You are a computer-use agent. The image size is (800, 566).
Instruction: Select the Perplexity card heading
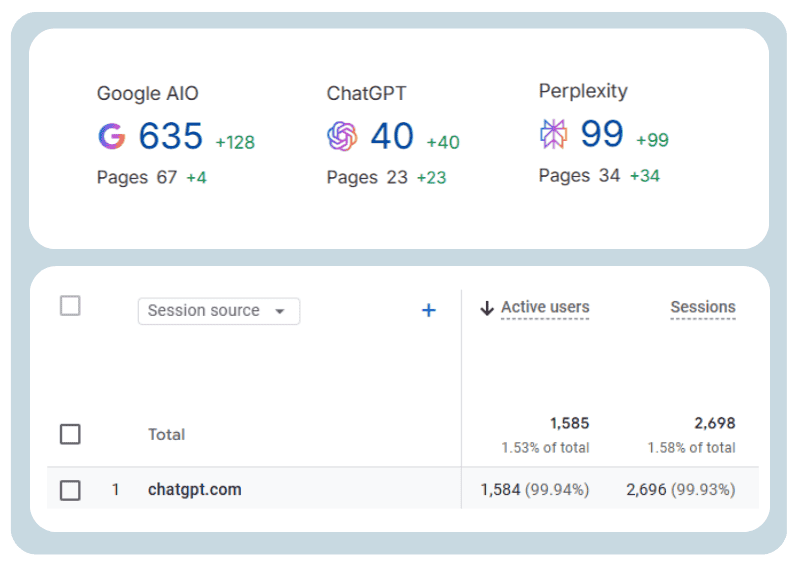583,91
